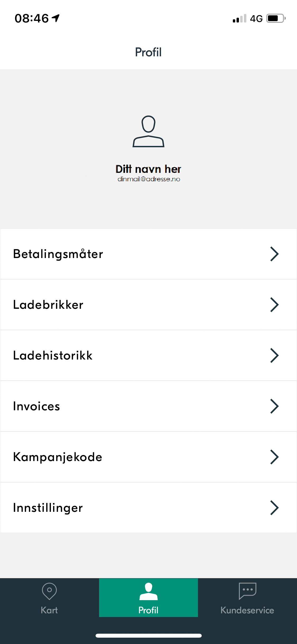Open Ladehistorikk using its arrow
297x644 pixels.
(274, 356)
